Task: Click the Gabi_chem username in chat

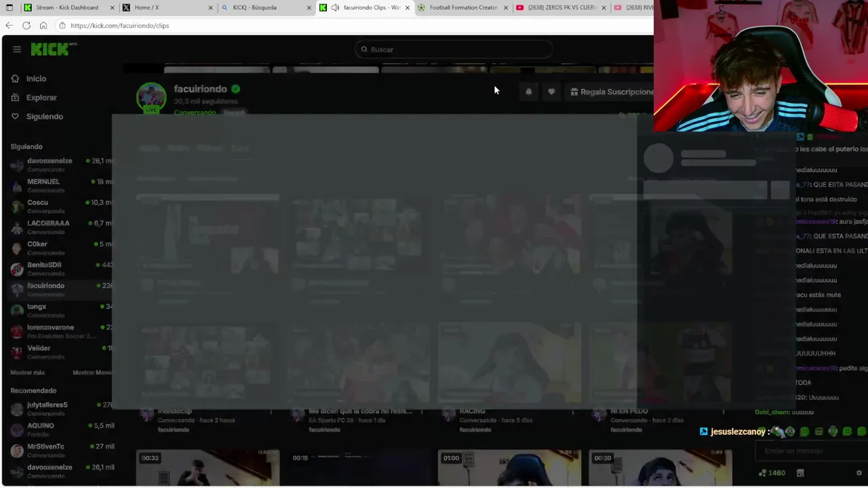Action: click(771, 412)
